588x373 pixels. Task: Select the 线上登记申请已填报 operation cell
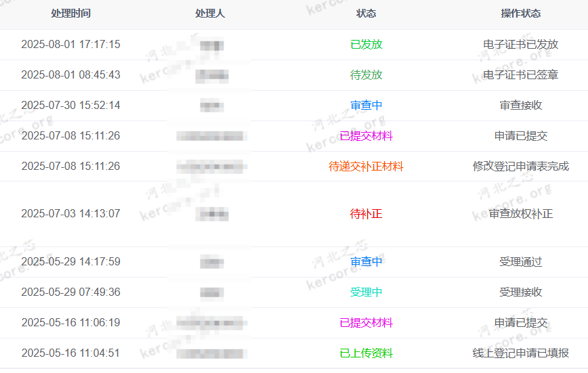pyautogui.click(x=520, y=353)
